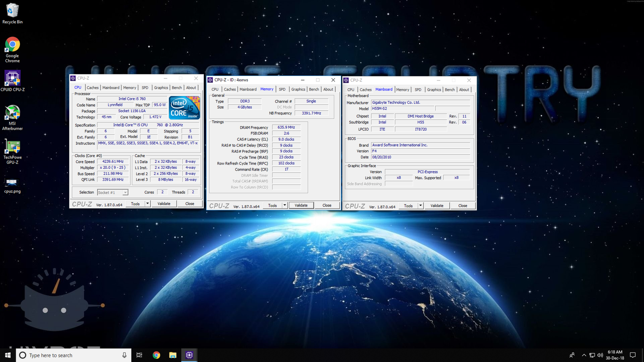Open the Socket #1 selection dropdown

pos(113,192)
